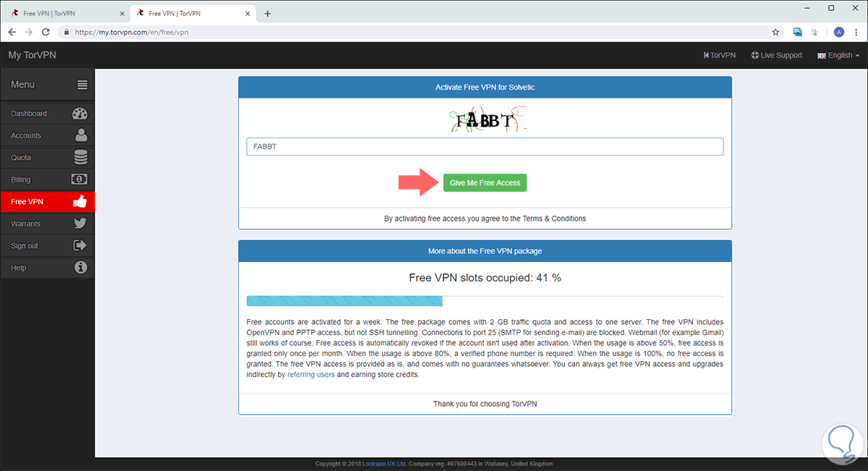Open Chrome three-dot menu
The width and height of the screenshot is (868, 471).
[x=856, y=32]
